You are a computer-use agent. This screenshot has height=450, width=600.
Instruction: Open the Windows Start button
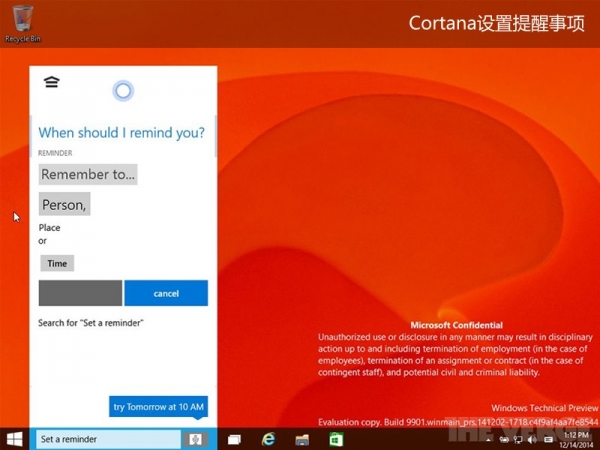(x=15, y=439)
